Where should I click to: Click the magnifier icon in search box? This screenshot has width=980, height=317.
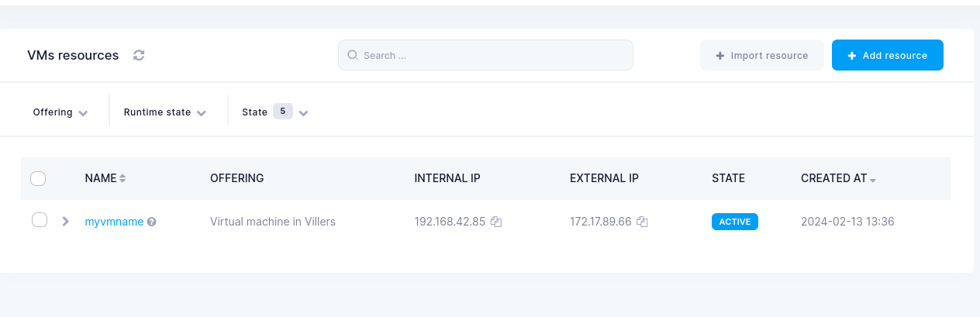tap(353, 55)
